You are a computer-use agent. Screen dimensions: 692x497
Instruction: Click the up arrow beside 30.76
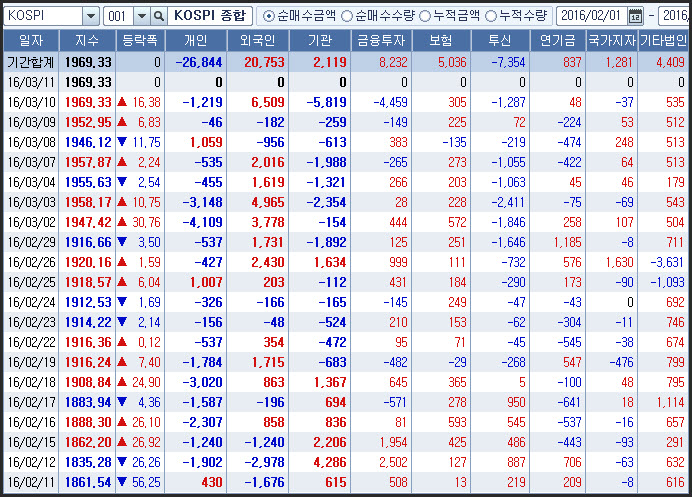[x=122, y=222]
